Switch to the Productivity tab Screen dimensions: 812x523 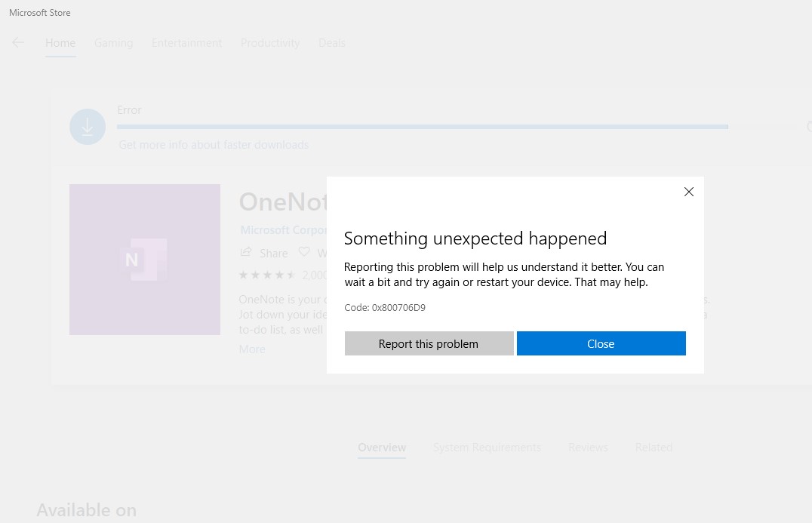tap(270, 43)
